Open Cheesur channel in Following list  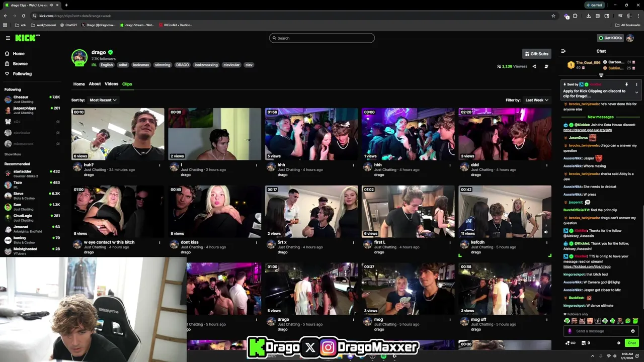tap(32, 99)
